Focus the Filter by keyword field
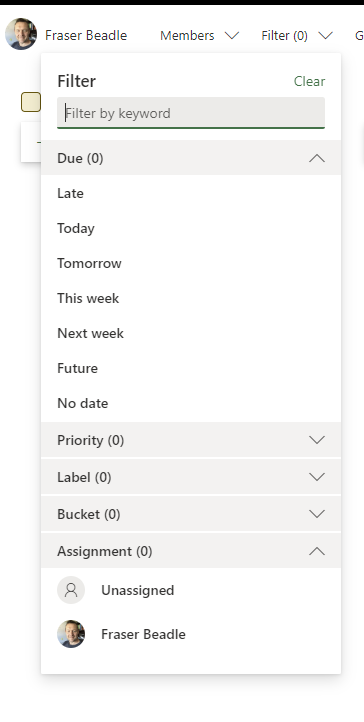Screen dimensions: 364x722 pos(191,113)
